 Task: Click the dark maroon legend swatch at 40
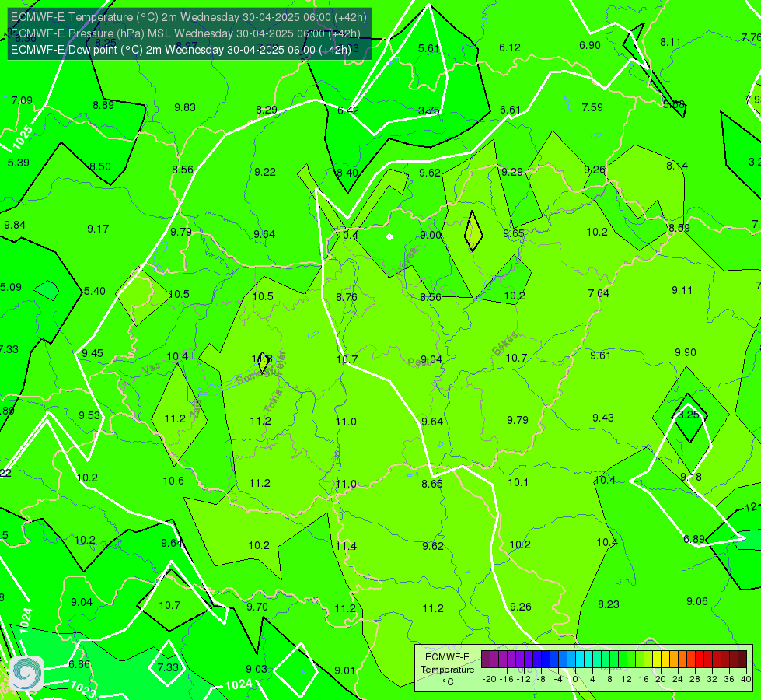742,660
